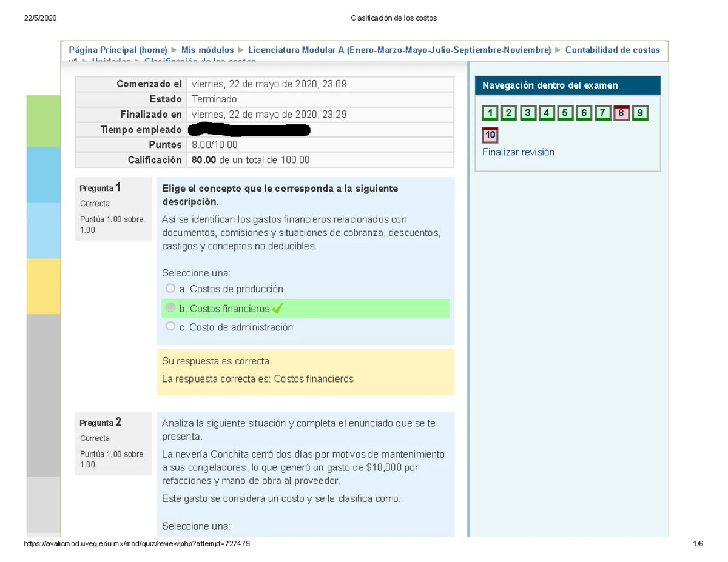Open the Contabilidad de costos course link
Screen dimensions: 728x562
coord(613,50)
